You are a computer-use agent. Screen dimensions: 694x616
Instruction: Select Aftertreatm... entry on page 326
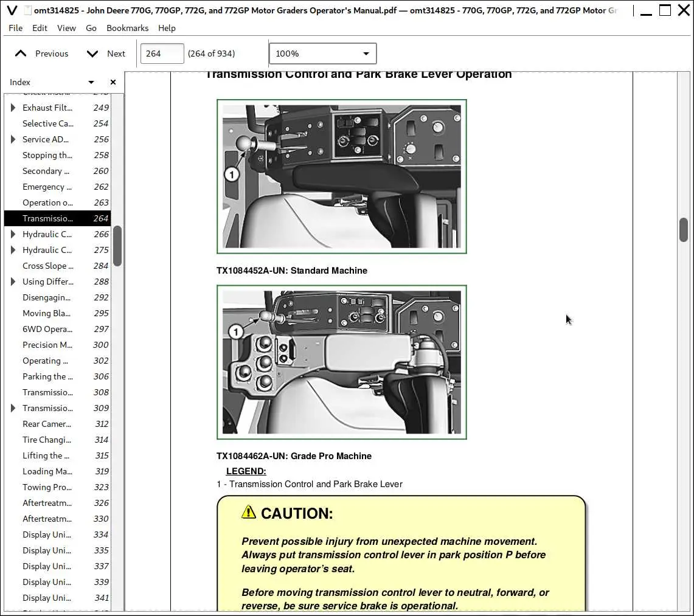click(x=58, y=503)
